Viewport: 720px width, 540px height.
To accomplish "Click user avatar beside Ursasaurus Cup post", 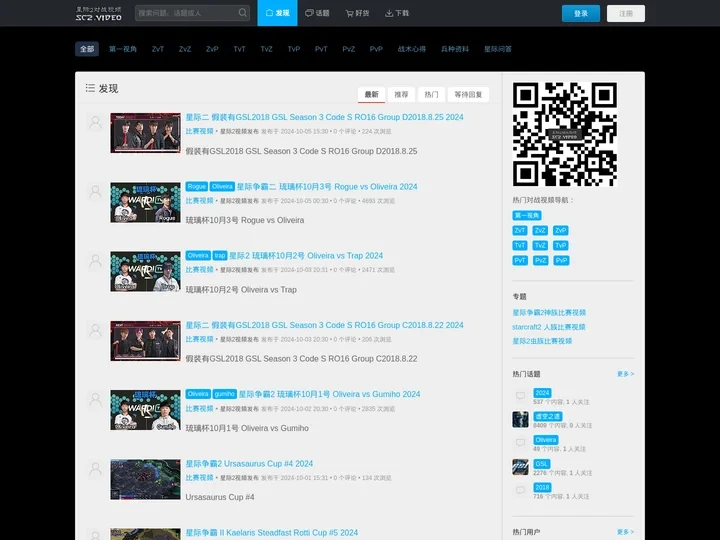I will click(96, 469).
